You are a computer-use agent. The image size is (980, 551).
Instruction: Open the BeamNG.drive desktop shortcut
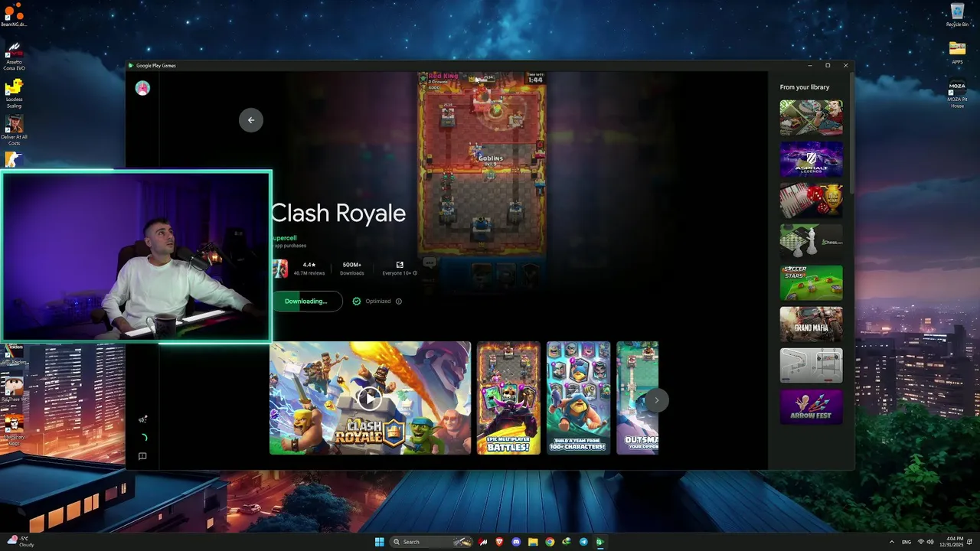click(14, 14)
